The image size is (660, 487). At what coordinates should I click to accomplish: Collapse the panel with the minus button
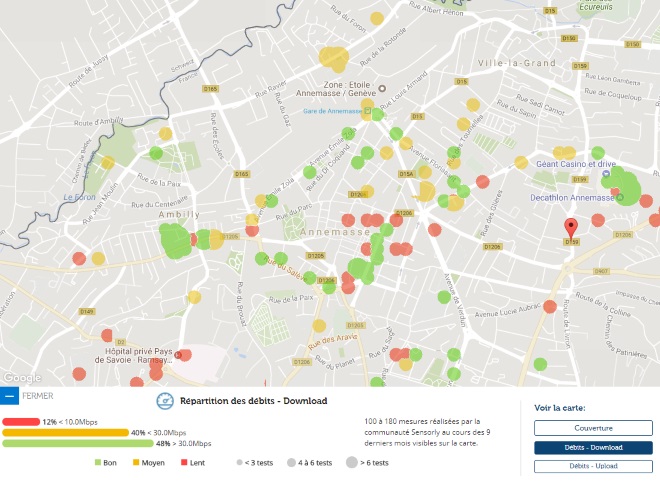pyautogui.click(x=9, y=397)
